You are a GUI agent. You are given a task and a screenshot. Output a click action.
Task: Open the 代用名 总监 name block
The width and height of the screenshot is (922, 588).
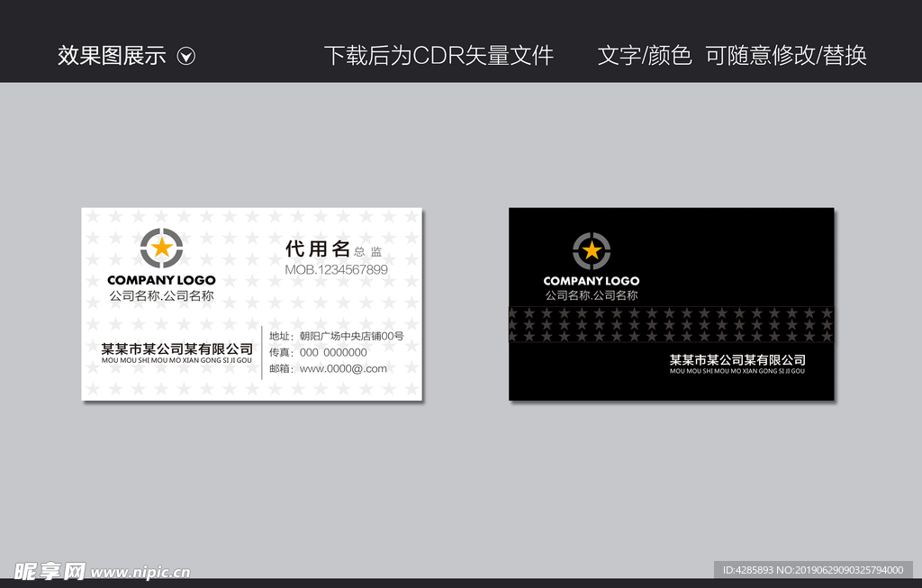click(326, 249)
